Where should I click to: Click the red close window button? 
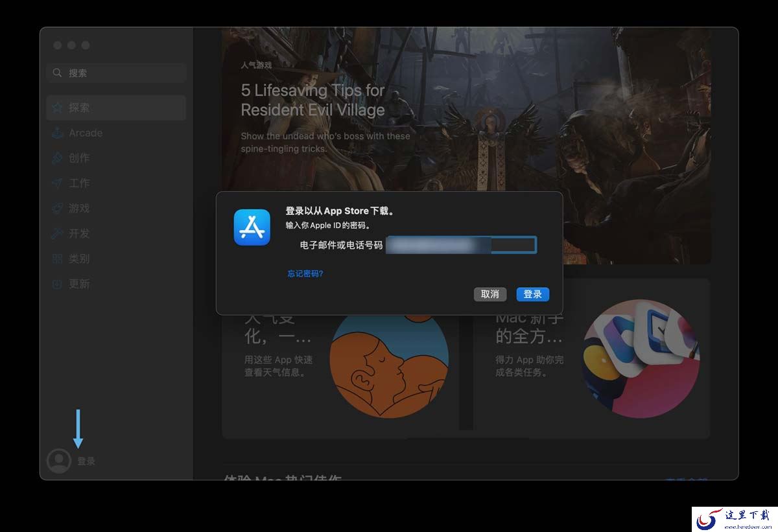[57, 45]
